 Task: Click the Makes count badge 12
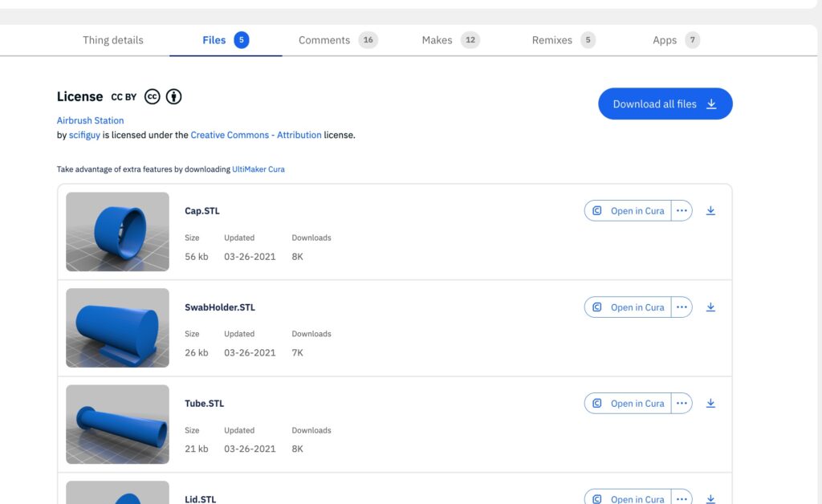[x=470, y=40]
